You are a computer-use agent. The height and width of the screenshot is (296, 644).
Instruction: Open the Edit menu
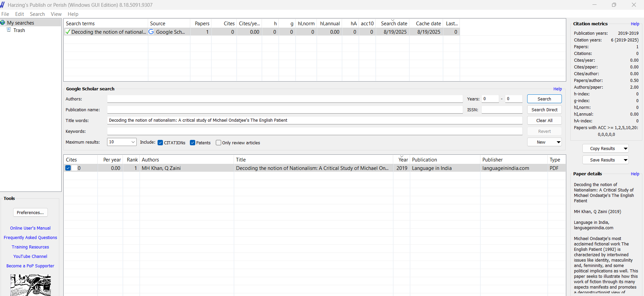[x=20, y=14]
